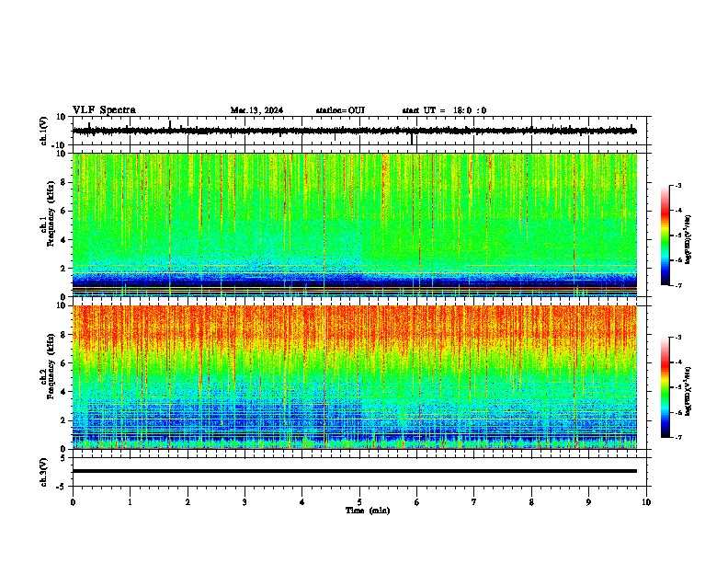
Task: Click the "6" kHz tick of ch.2 spectrogram
Action: (63, 363)
